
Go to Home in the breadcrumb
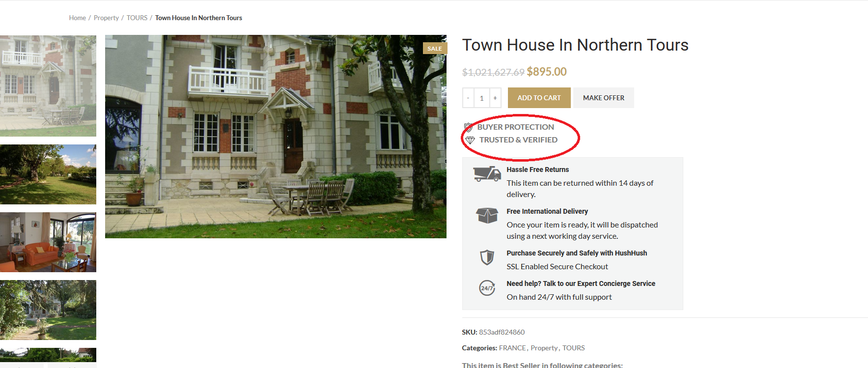(77, 18)
